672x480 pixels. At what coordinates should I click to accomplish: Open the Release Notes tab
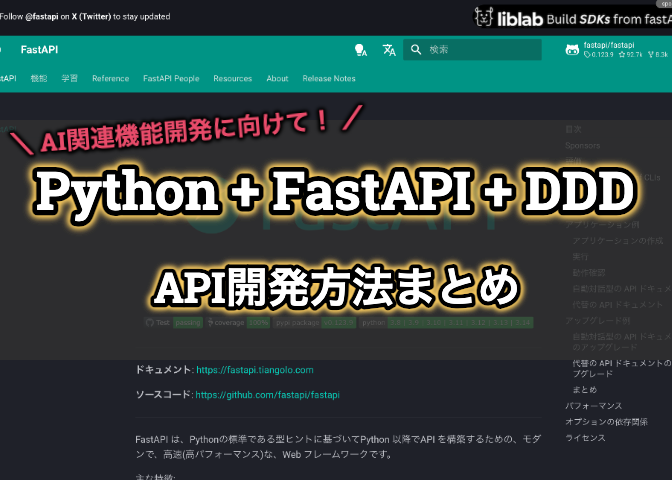328,78
